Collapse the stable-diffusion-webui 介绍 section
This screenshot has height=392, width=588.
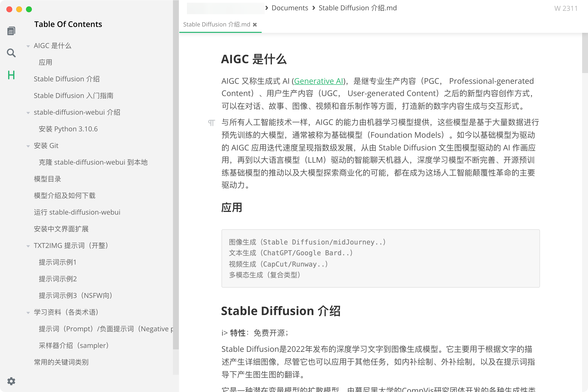pyautogui.click(x=28, y=113)
